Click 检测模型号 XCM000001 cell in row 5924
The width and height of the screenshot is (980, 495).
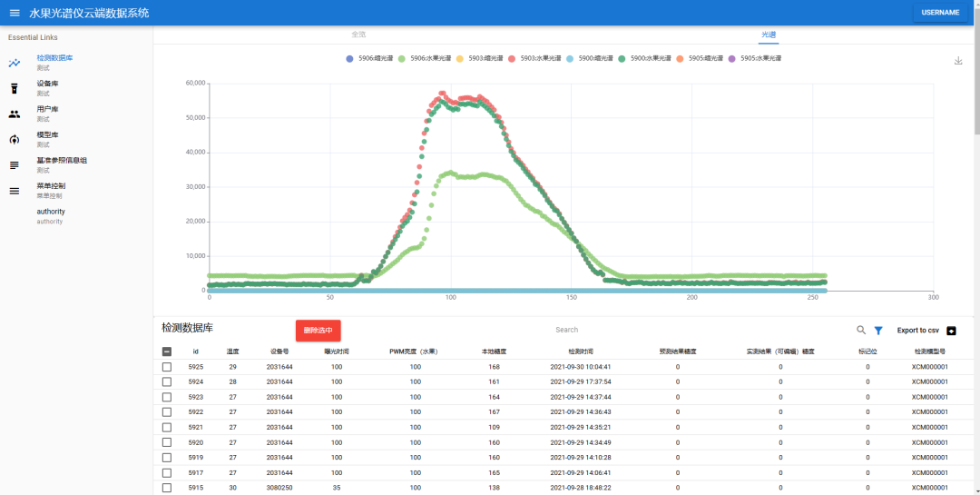point(929,381)
